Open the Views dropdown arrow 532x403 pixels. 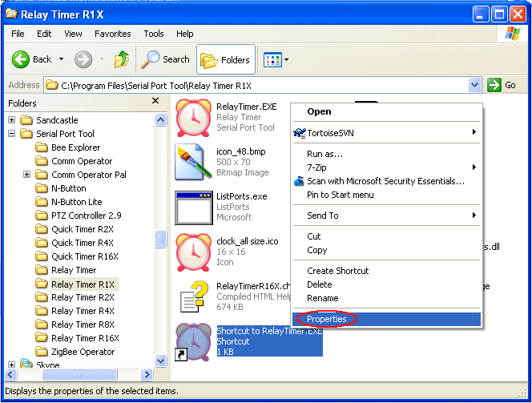[x=286, y=60]
